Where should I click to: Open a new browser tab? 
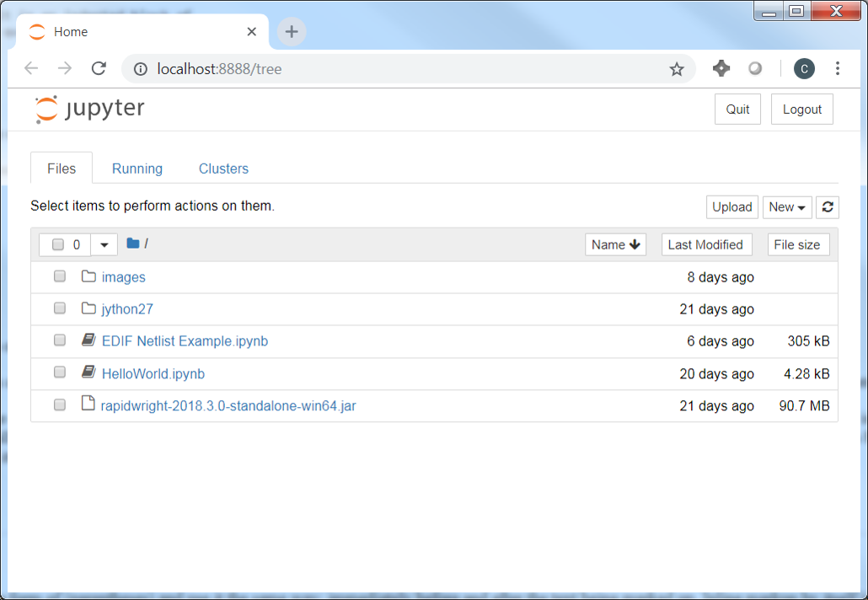tap(292, 31)
